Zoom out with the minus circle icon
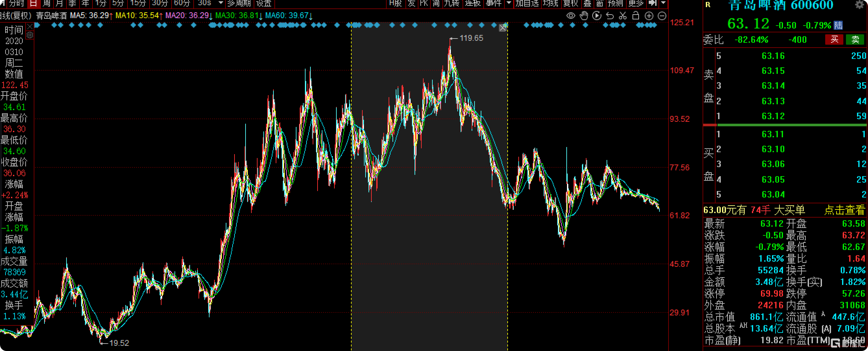 pos(662,16)
